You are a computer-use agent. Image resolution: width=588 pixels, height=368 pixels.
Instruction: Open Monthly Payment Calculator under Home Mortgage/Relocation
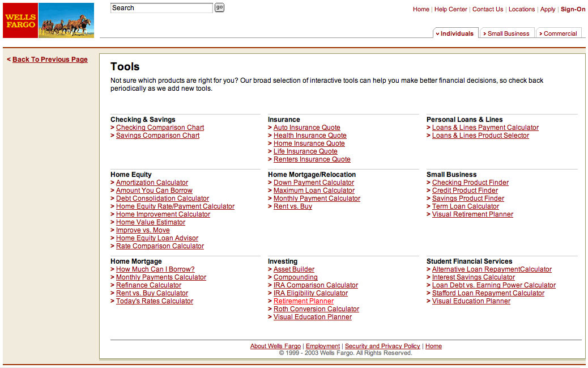(x=317, y=198)
